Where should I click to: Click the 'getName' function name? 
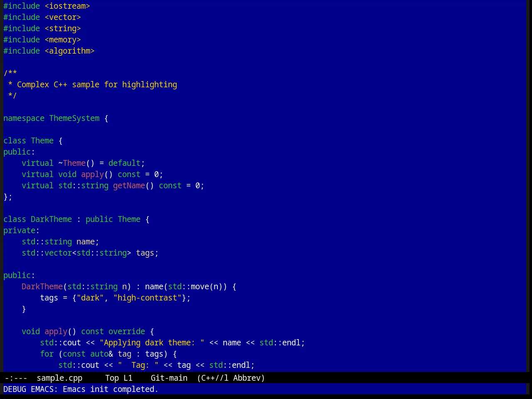(129, 185)
